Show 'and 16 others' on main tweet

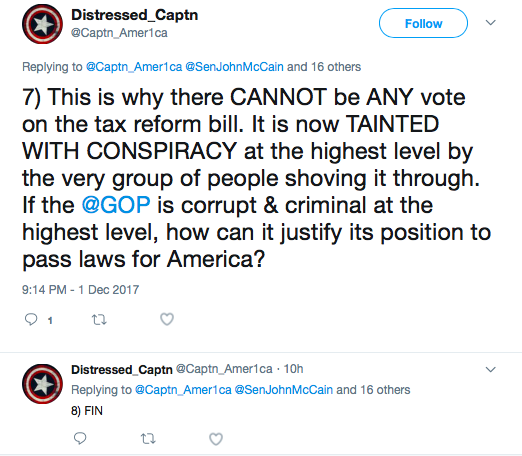(324, 67)
